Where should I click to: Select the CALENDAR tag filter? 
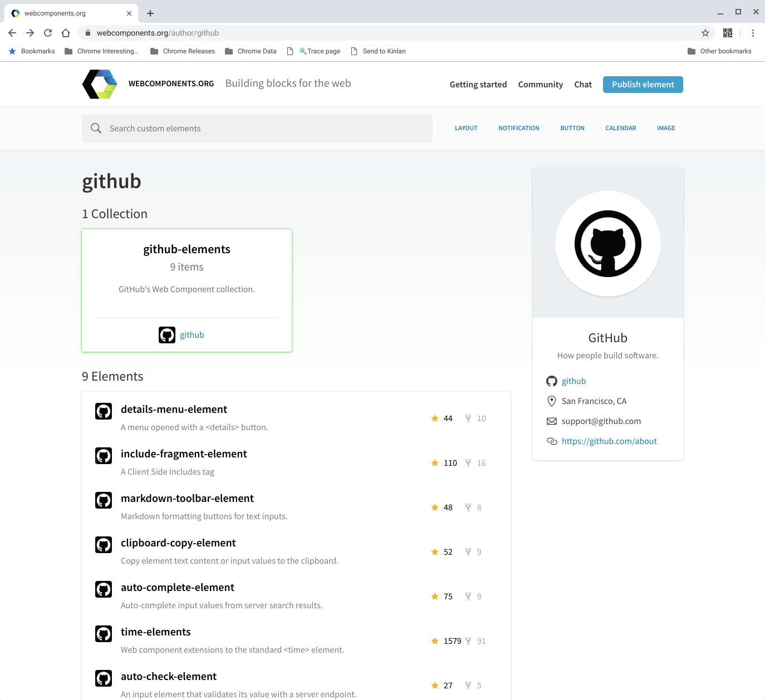[x=620, y=128]
